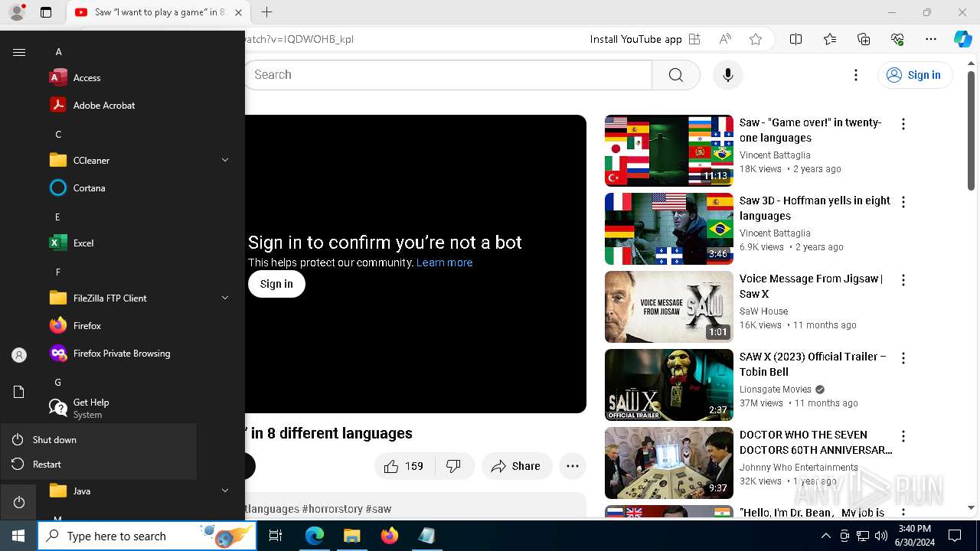Open Voice Message From Jigsaw thumbnail
The image size is (980, 551).
coord(669,307)
